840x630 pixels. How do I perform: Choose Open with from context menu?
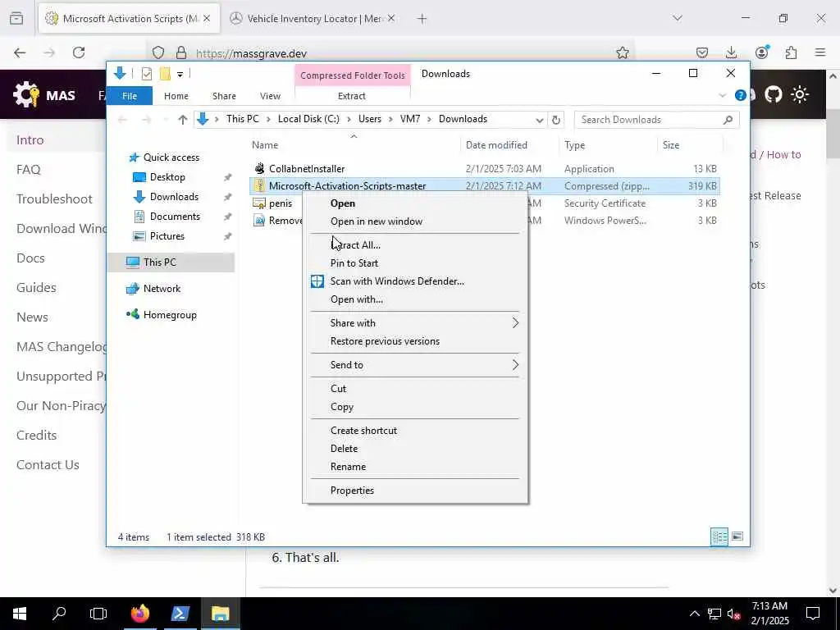(415, 299)
